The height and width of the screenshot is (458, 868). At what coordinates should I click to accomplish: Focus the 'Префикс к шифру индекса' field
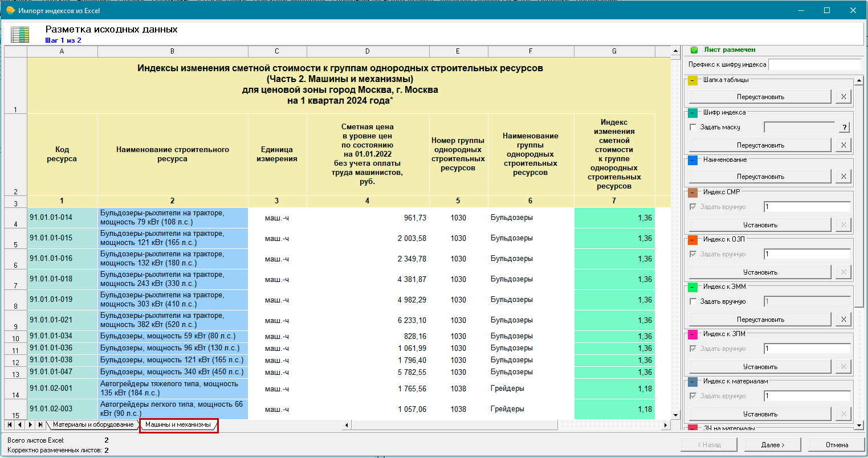(815, 64)
